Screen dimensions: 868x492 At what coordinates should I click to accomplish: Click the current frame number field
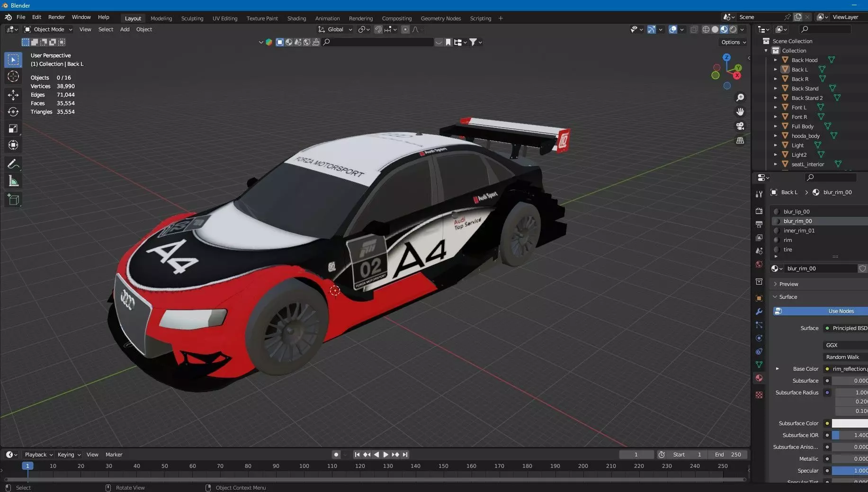pyautogui.click(x=636, y=455)
